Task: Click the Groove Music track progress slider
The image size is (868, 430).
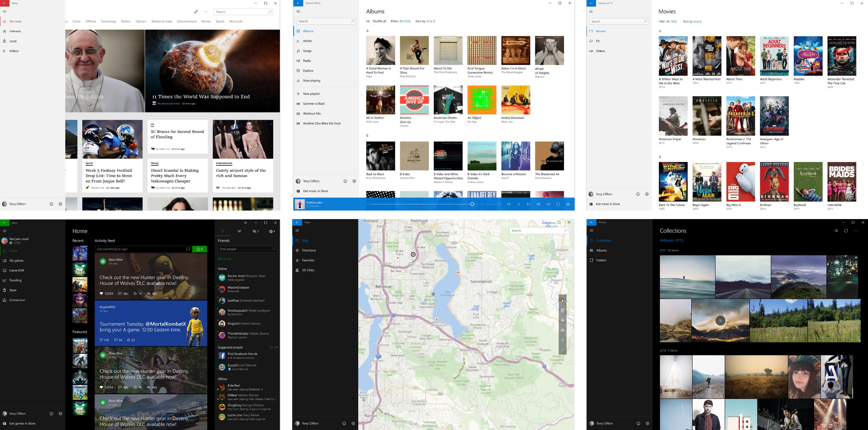Action: click(433, 204)
